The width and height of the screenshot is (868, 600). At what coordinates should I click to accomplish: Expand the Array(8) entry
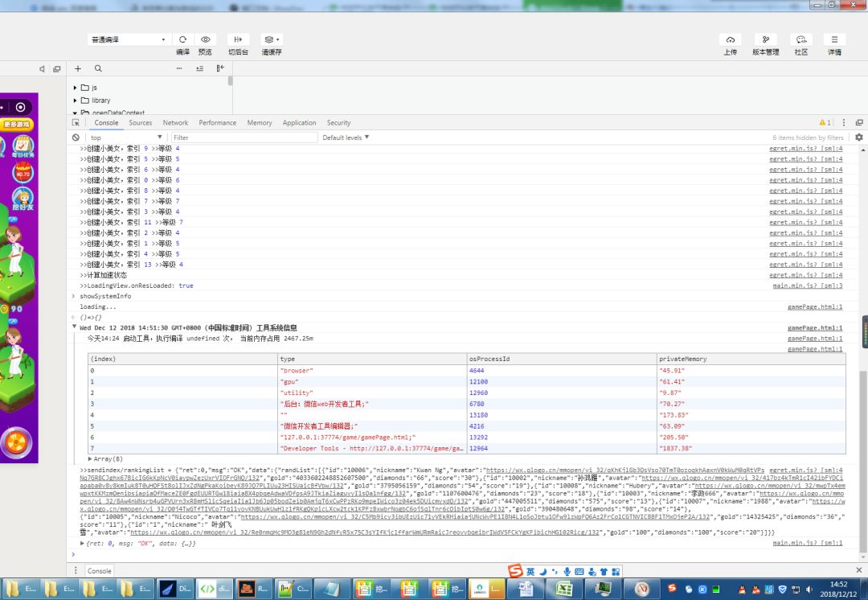pos(90,458)
